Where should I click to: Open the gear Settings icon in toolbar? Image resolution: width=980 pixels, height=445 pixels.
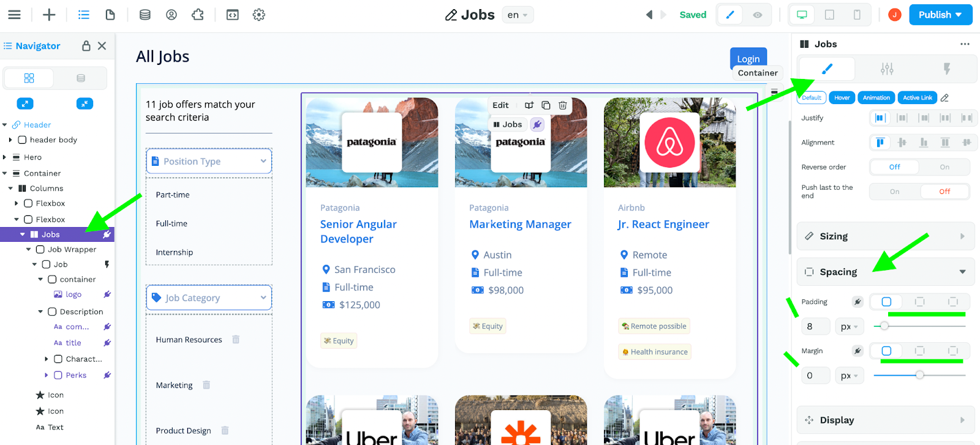259,15
